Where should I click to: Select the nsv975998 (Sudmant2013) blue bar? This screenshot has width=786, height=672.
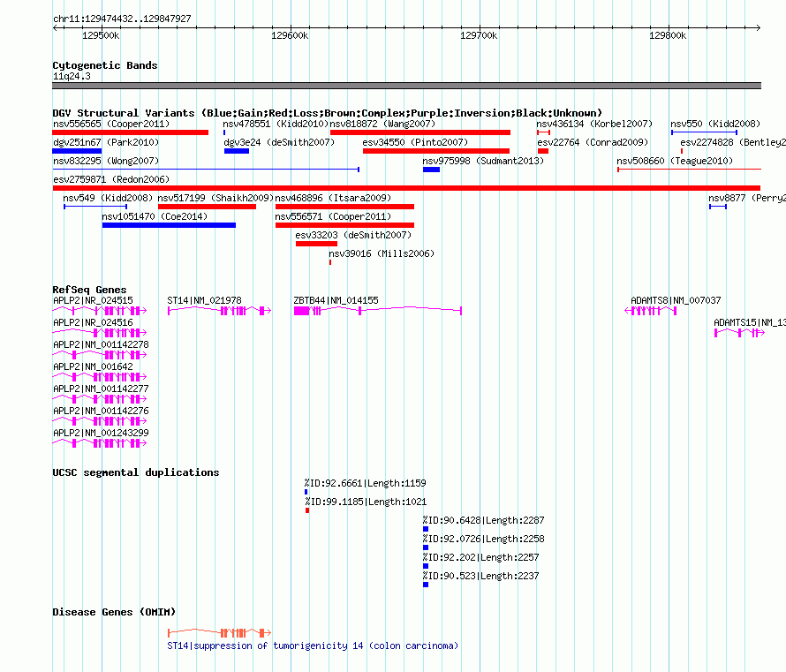click(431, 170)
